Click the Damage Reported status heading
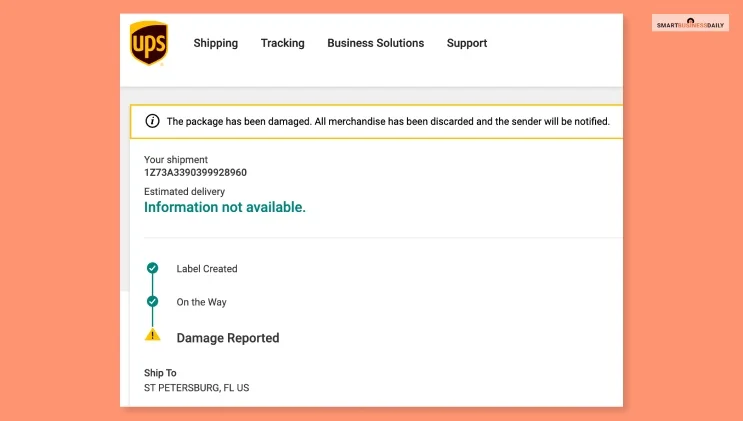 228,338
